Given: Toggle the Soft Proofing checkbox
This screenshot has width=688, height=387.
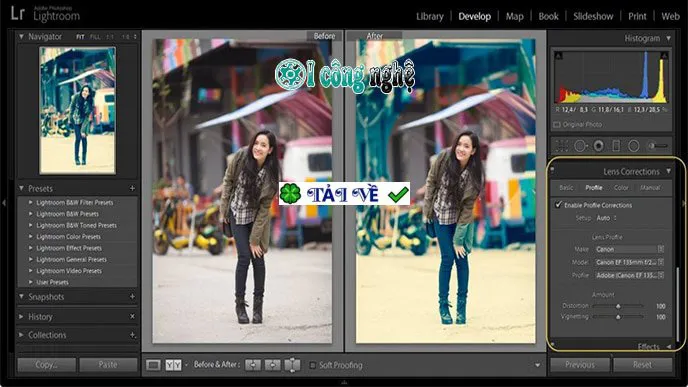Looking at the screenshot, I should point(312,365).
